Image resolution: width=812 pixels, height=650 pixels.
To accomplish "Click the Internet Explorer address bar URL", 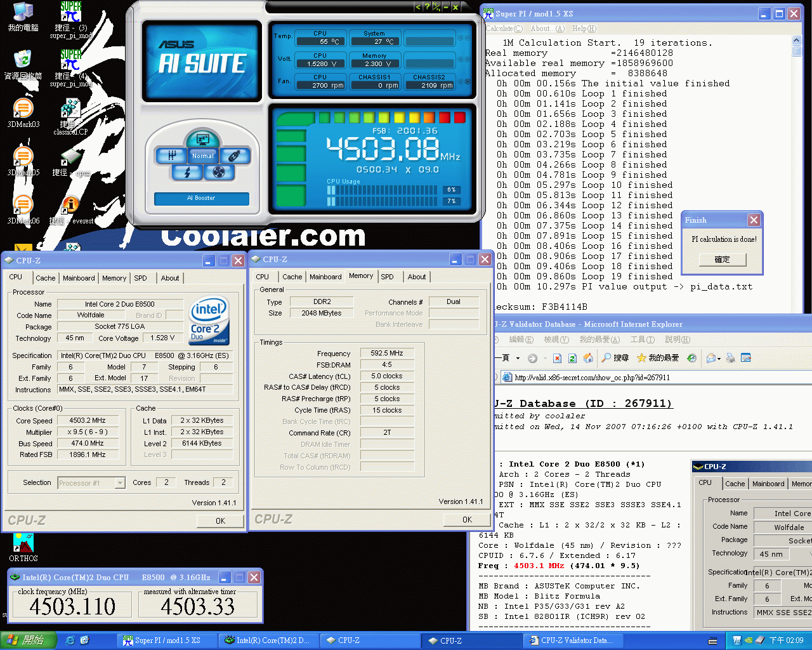I will [x=592, y=378].
